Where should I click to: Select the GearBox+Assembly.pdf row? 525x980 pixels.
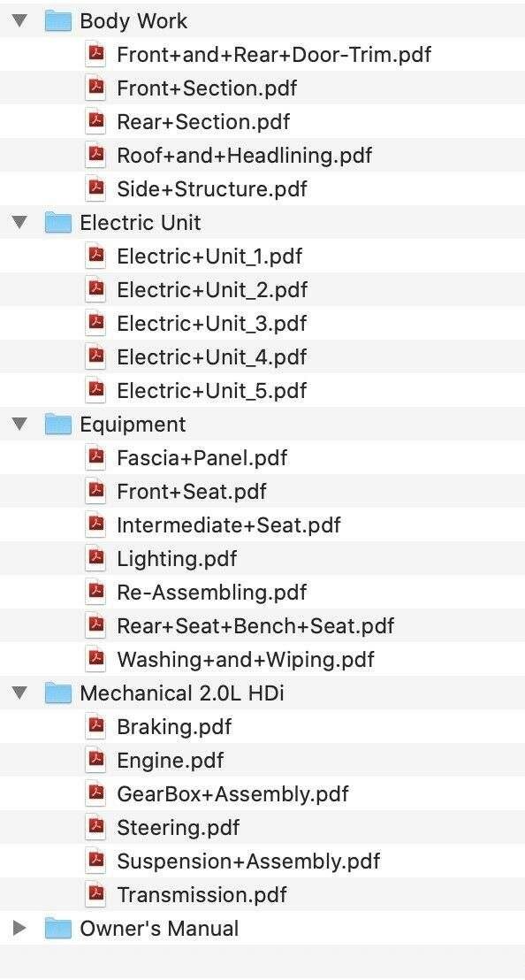(x=262, y=793)
